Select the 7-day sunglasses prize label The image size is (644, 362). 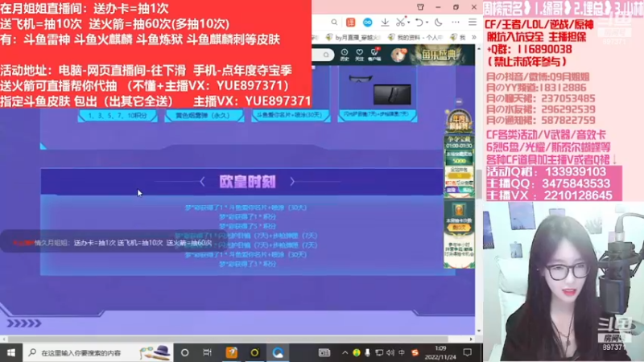(x=377, y=115)
